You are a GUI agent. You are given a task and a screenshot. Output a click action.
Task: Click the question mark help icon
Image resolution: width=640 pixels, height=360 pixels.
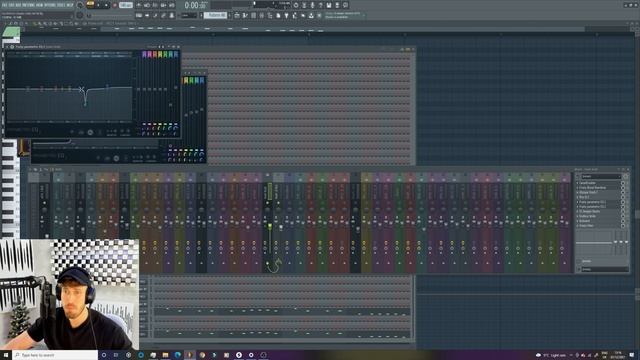pyautogui.click(x=320, y=5)
